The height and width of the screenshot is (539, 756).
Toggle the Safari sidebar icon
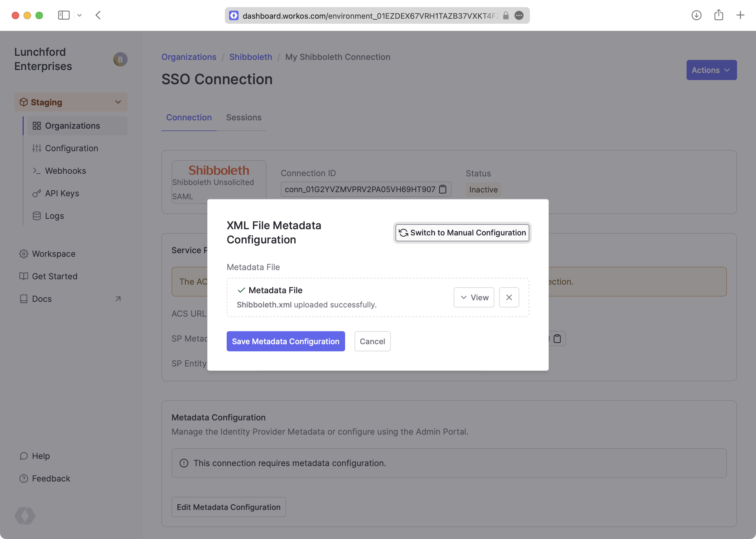coord(64,15)
